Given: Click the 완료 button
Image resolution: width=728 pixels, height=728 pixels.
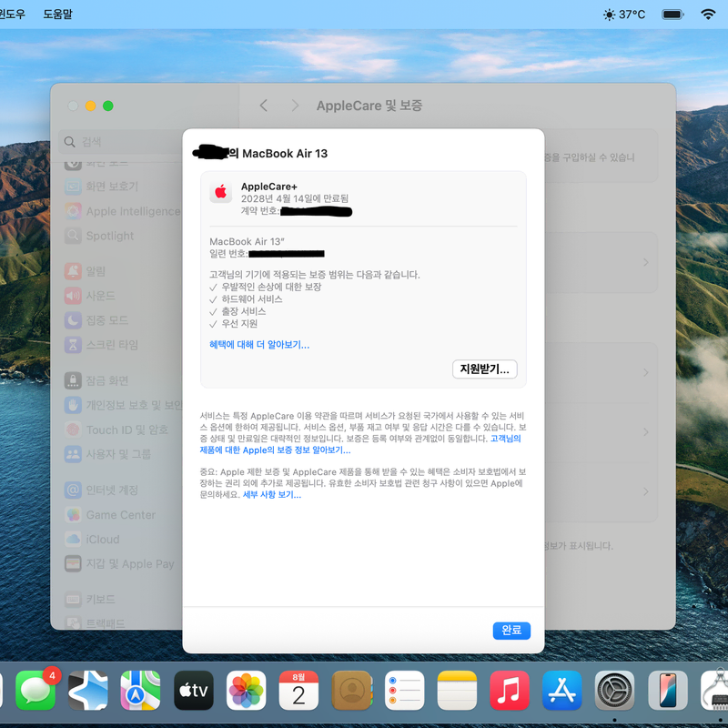Looking at the screenshot, I should 511,631.
